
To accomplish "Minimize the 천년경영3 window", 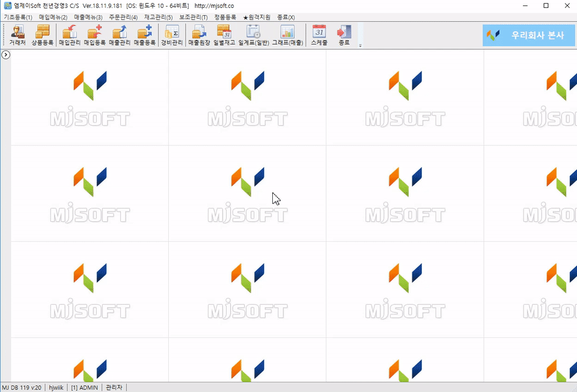I will point(525,5).
